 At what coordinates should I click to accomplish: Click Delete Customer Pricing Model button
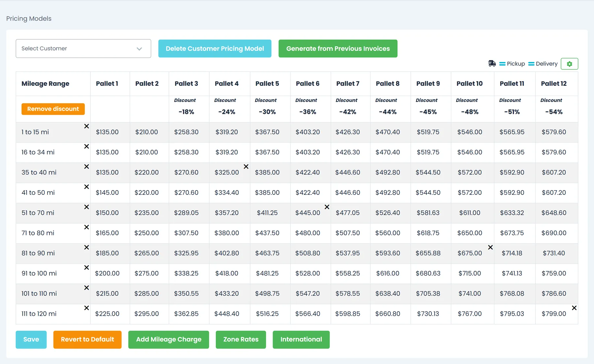point(215,49)
